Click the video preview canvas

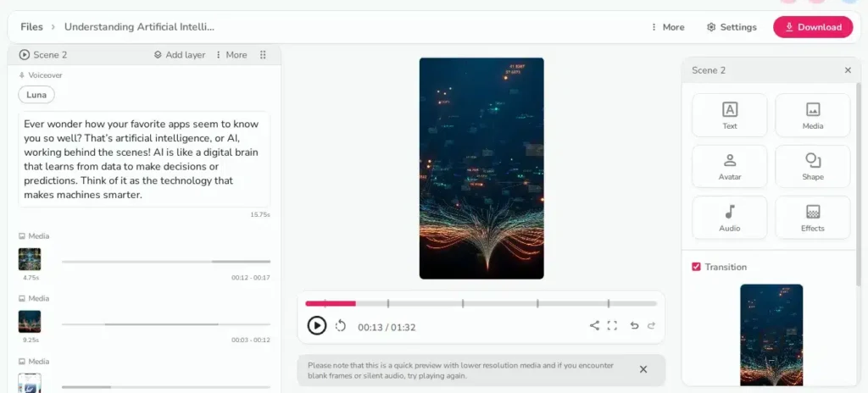click(x=481, y=169)
